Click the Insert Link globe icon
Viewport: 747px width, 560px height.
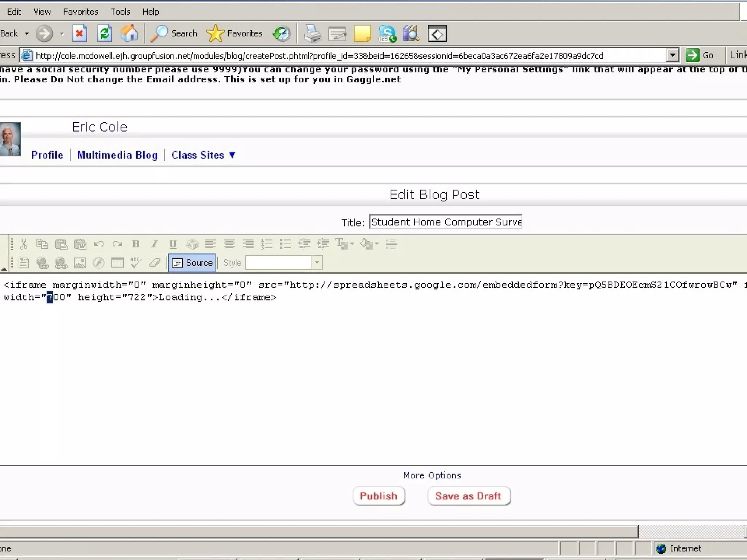coord(42,263)
